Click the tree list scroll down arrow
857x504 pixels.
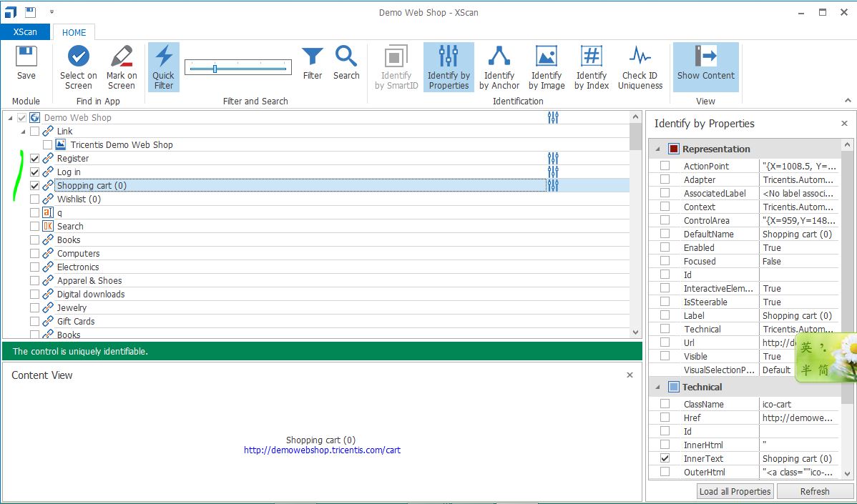[635, 332]
